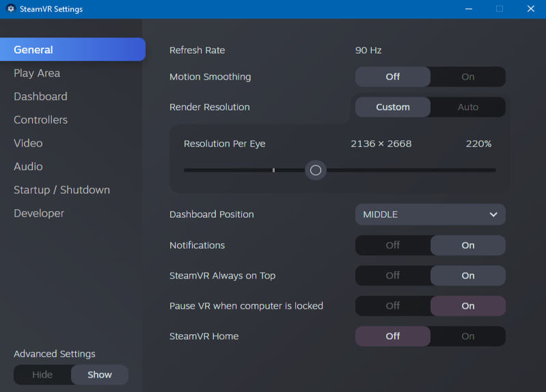Image resolution: width=546 pixels, height=392 pixels.
Task: Click the Dashboard Position dropdown chevron
Action: coord(493,214)
